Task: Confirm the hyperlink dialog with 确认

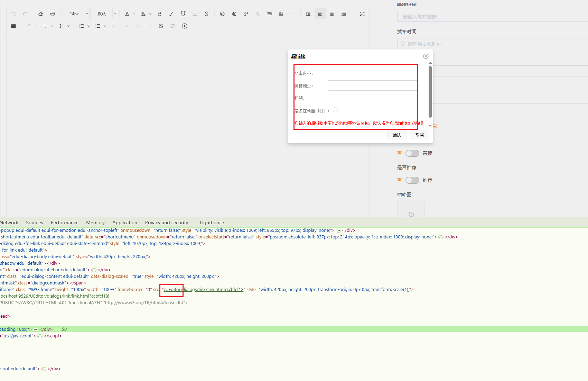Action: click(397, 135)
